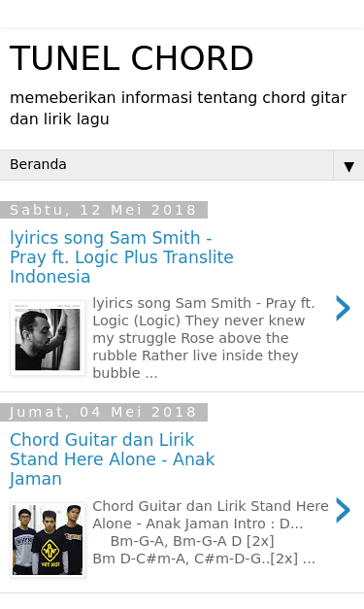The height and width of the screenshot is (609, 364).
Task: Open Chord Guitar dan Lirik Stand Here Alone title
Action: (x=113, y=459)
